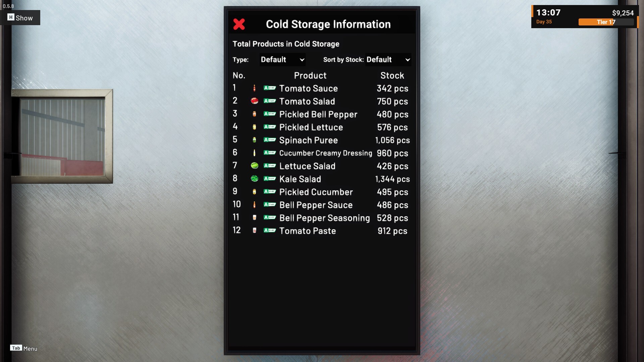This screenshot has width=644, height=362.
Task: Click the Tomato Paste grade A badge
Action: (270, 231)
